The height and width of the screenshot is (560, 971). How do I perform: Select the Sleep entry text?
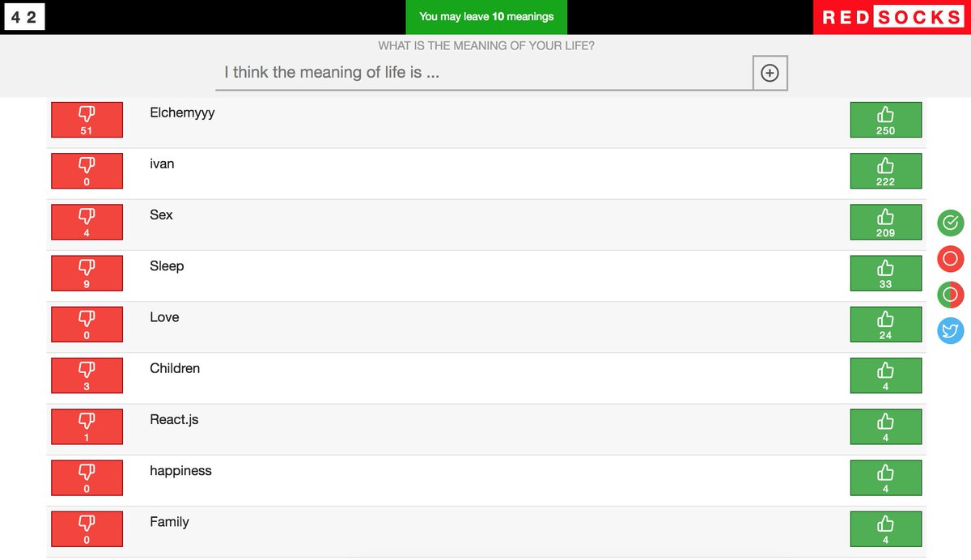click(167, 266)
